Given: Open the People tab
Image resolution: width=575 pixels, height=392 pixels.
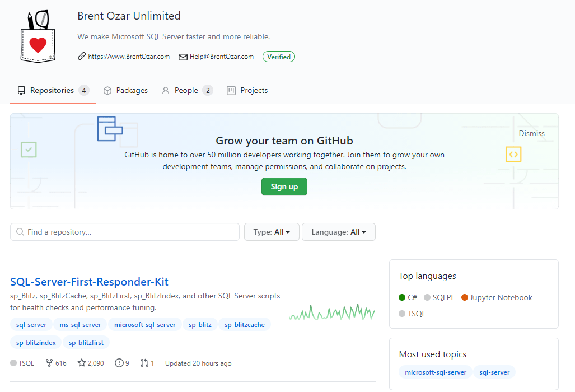Looking at the screenshot, I should pyautogui.click(x=188, y=91).
